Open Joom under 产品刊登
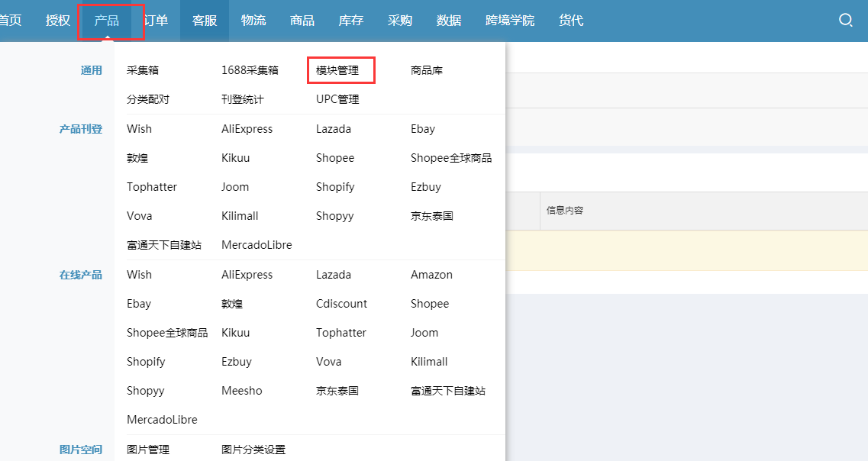 pos(234,187)
